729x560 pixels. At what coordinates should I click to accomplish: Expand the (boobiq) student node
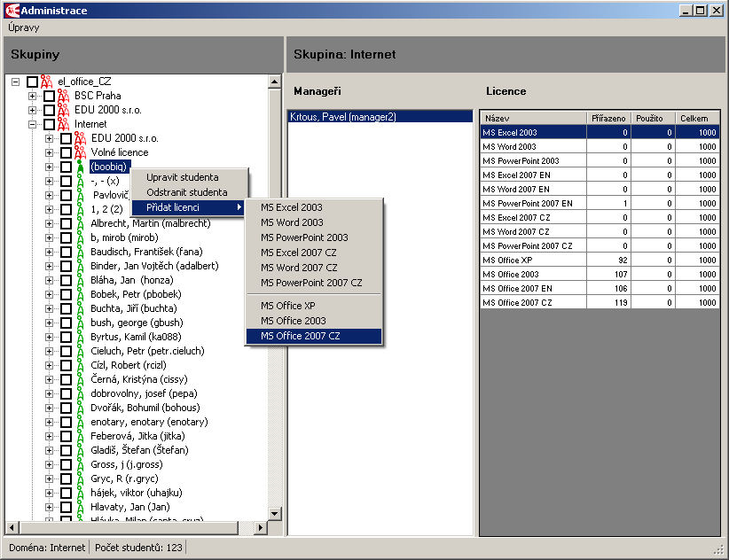[x=49, y=167]
